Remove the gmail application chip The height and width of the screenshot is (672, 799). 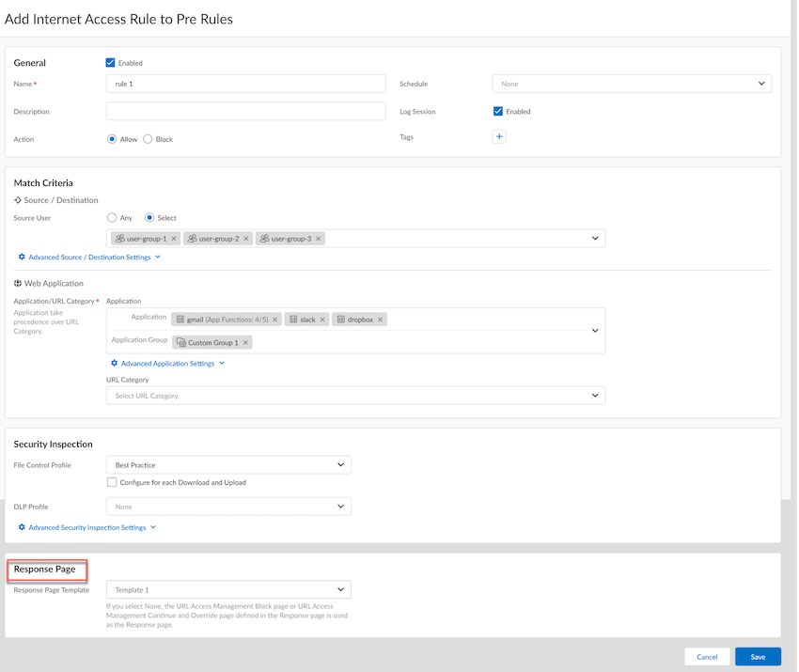click(276, 320)
